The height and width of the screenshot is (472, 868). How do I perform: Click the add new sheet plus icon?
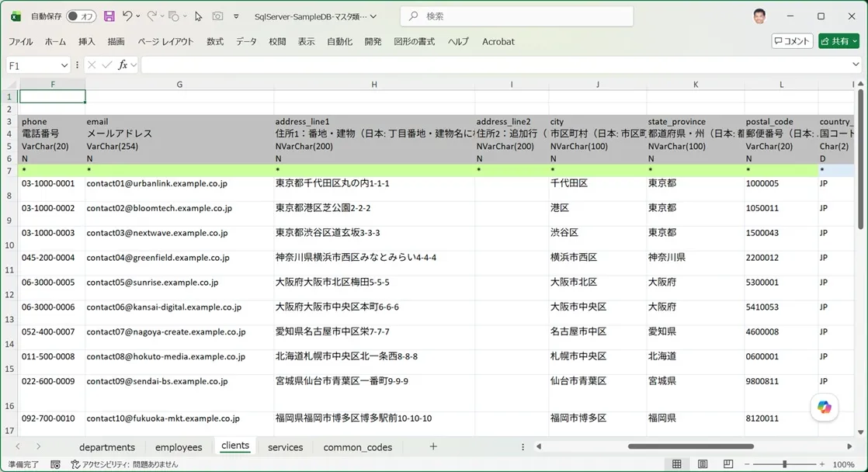[433, 446]
